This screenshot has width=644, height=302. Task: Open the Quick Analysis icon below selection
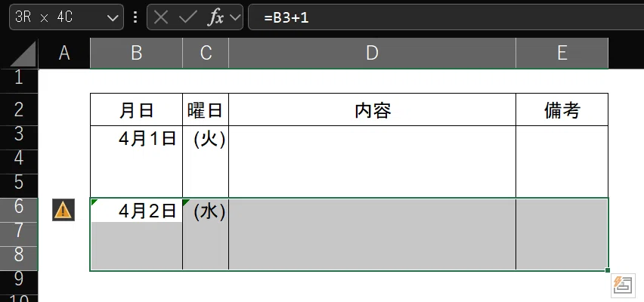623,285
